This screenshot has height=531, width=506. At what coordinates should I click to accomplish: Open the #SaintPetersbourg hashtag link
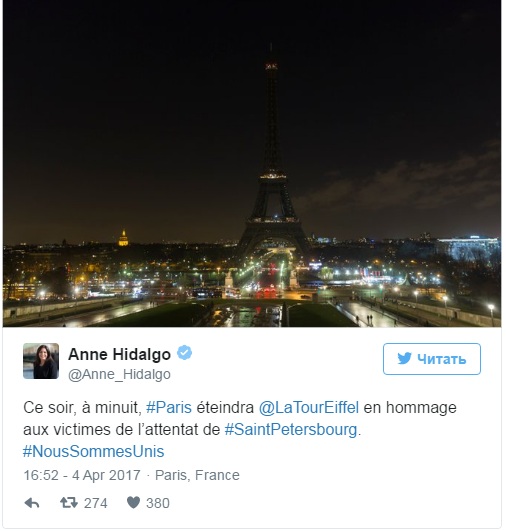click(x=291, y=430)
